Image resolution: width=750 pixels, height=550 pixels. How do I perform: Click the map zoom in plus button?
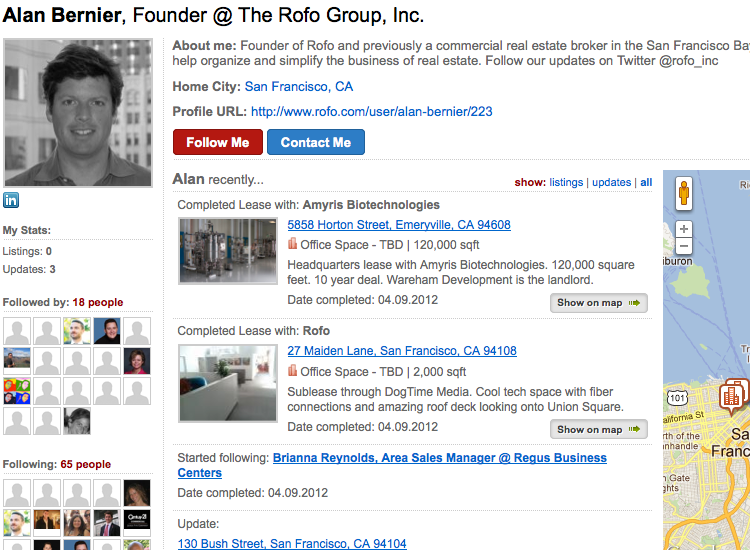[x=684, y=229]
